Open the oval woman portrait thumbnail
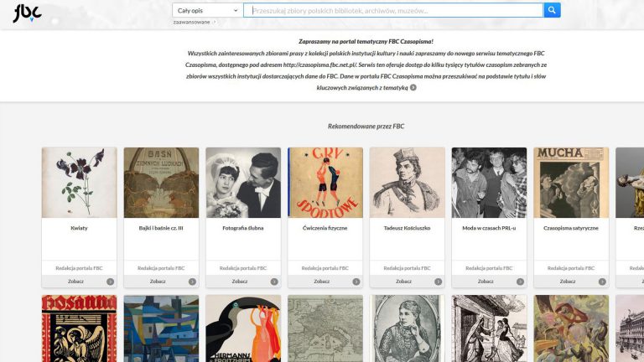 [407, 328]
